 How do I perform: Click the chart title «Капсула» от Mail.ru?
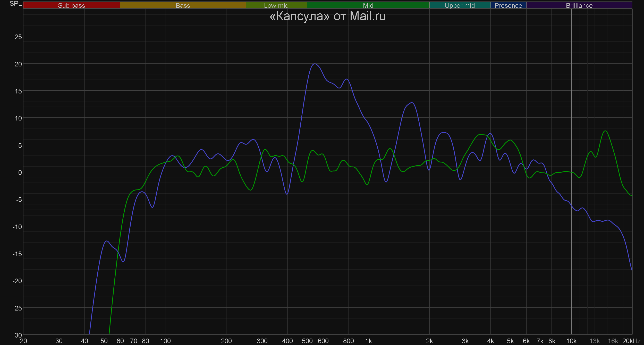click(x=327, y=16)
